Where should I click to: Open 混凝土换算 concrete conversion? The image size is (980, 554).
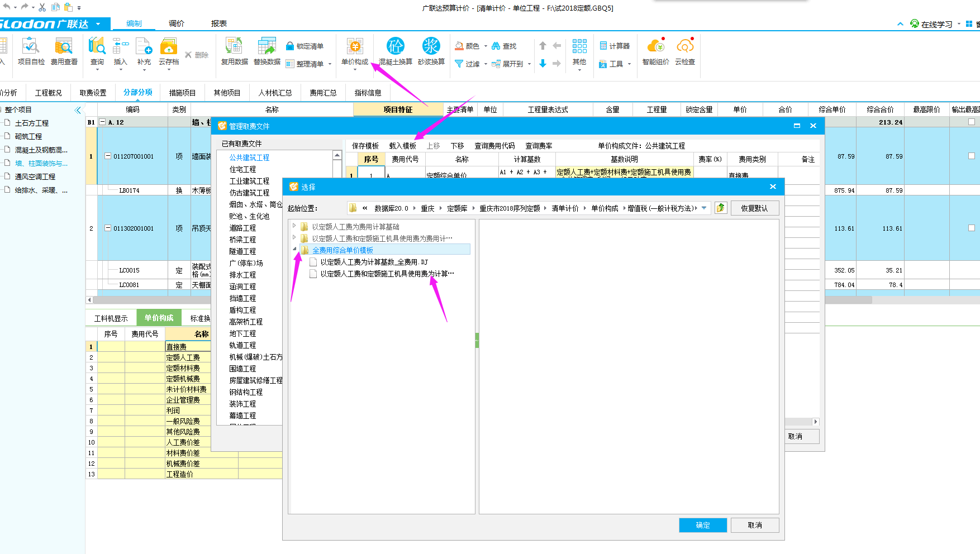pos(396,51)
